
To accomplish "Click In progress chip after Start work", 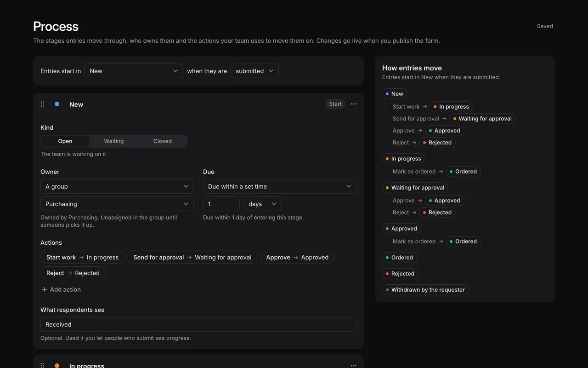I will 451,107.
